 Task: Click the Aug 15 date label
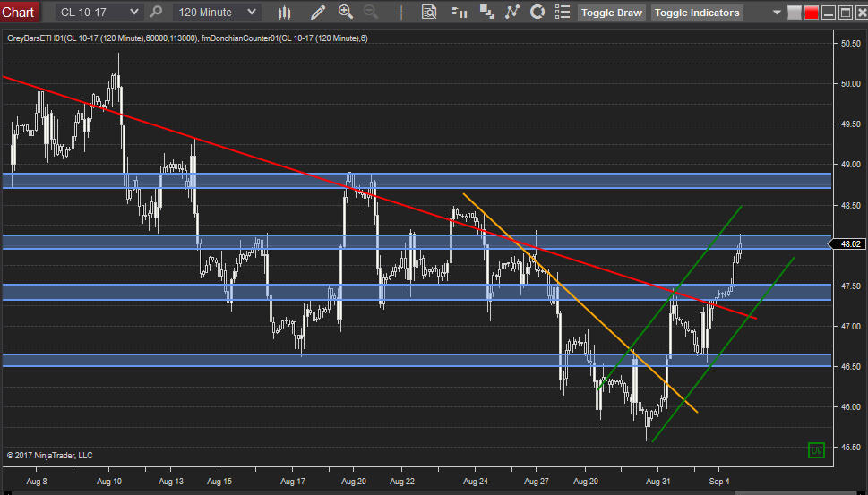[219, 482]
